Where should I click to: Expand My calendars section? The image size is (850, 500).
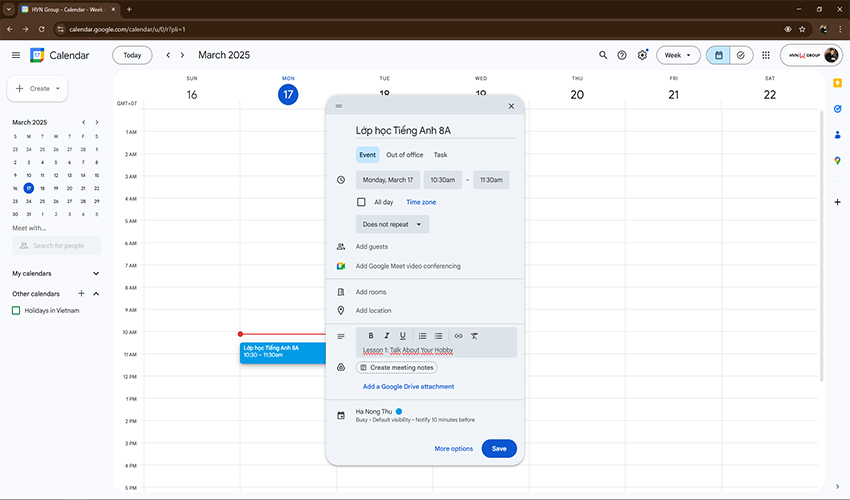click(96, 273)
